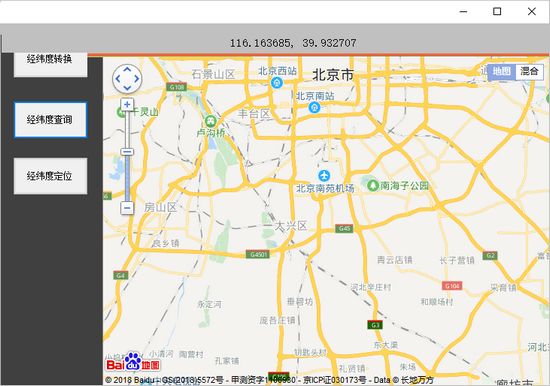Screen dimensions: 550x386
Task: Click the 长子营镇 town label
Action: click(x=457, y=260)
